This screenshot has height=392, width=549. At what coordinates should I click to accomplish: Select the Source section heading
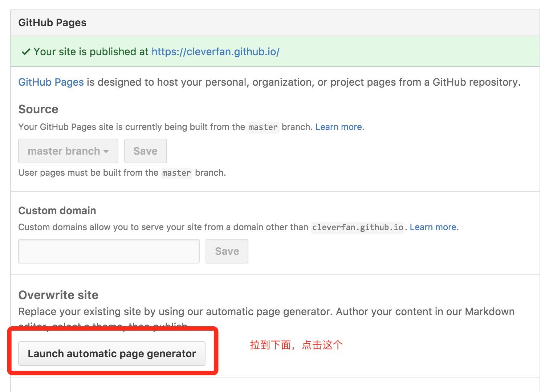[38, 109]
